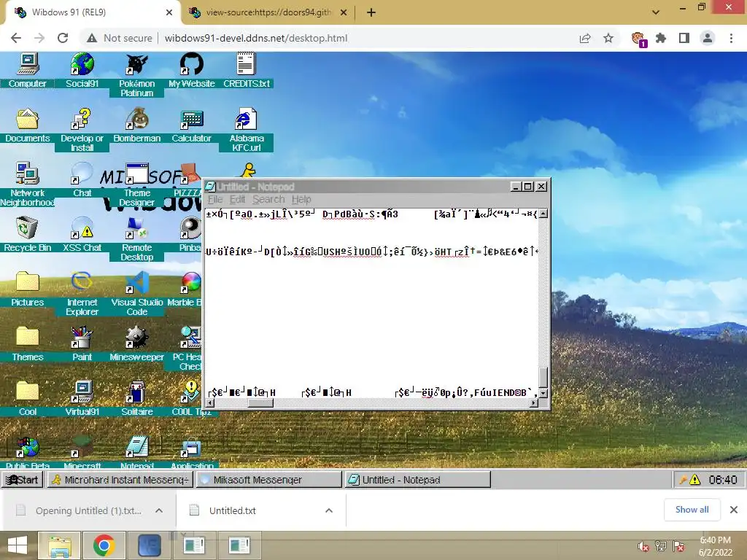Open File Explorer from Windows taskbar
This screenshot has height=560, width=747.
[x=59, y=545]
